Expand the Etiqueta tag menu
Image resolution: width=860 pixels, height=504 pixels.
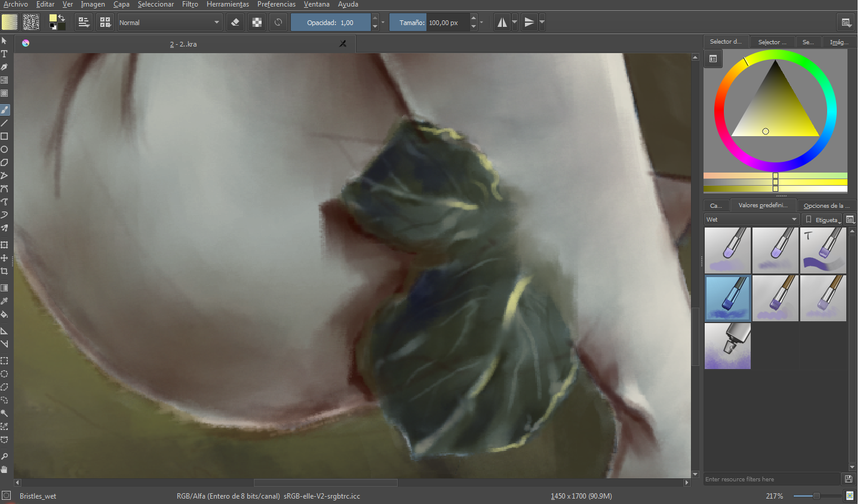coord(823,220)
